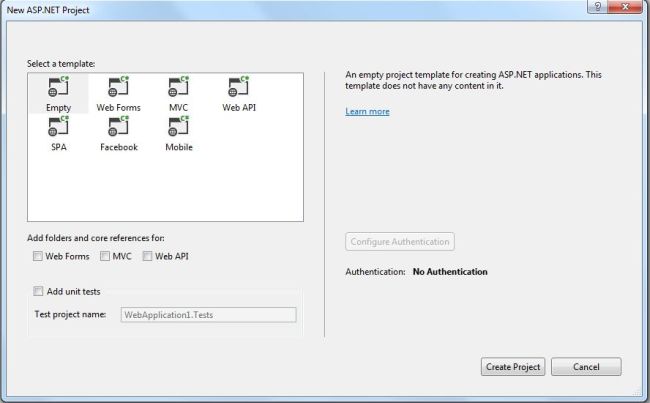Click the help question mark button
This screenshot has height=403, width=650.
(x=597, y=7)
